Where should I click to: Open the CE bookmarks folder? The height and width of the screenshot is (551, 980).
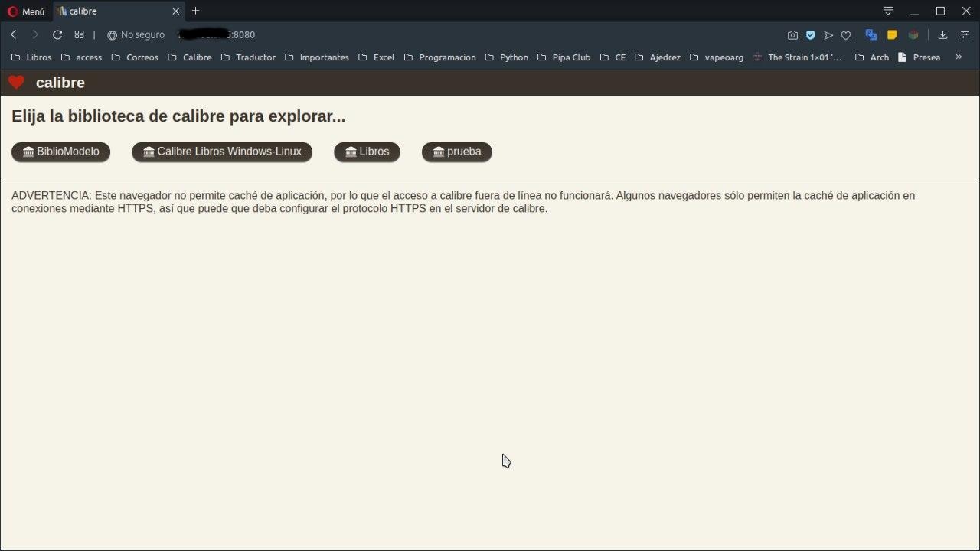pos(612,57)
